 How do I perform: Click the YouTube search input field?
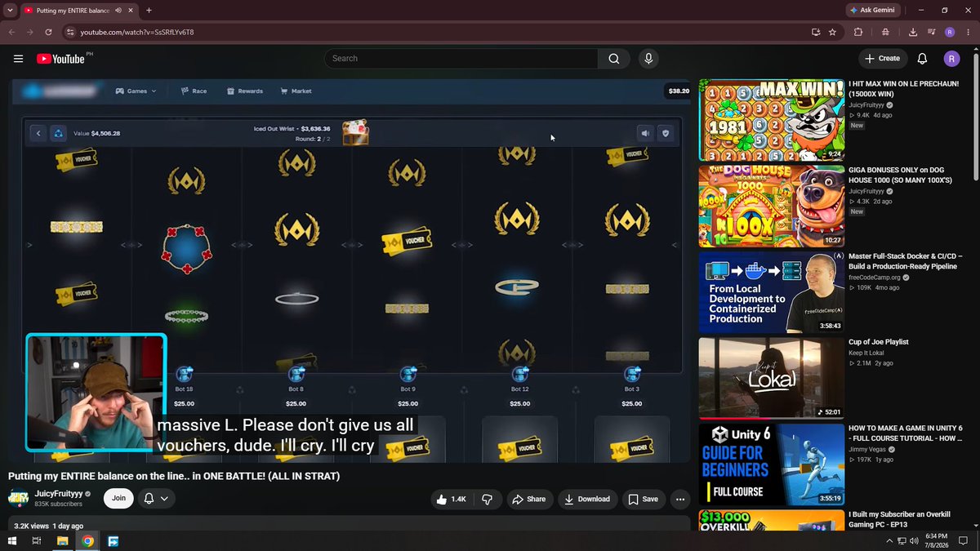(x=461, y=59)
